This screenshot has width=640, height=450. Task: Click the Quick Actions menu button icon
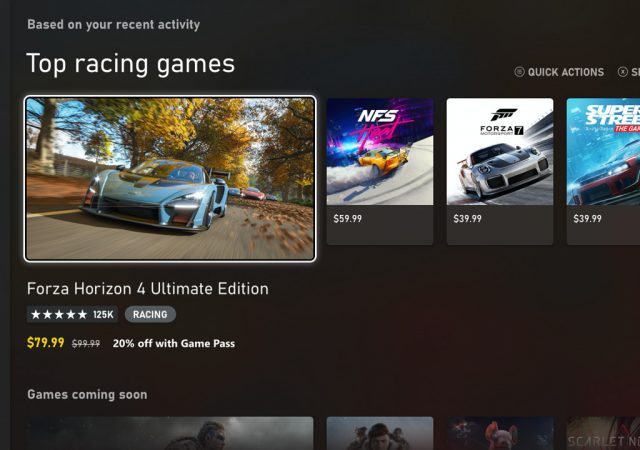pos(519,72)
